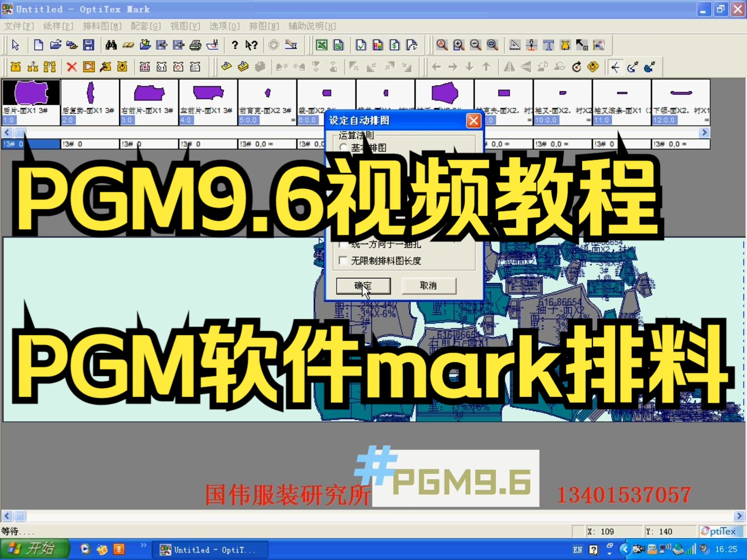Click the EN language indicator in tray
The image size is (747, 560).
pos(577,550)
